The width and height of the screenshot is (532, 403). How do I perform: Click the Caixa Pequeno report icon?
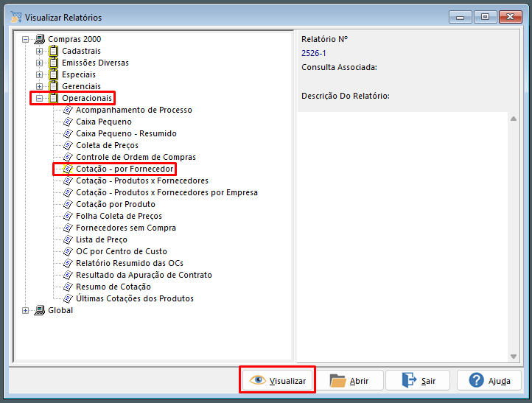click(x=68, y=122)
